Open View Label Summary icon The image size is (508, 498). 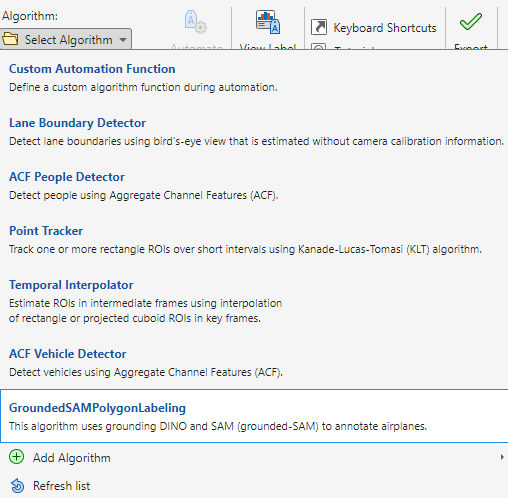268,22
